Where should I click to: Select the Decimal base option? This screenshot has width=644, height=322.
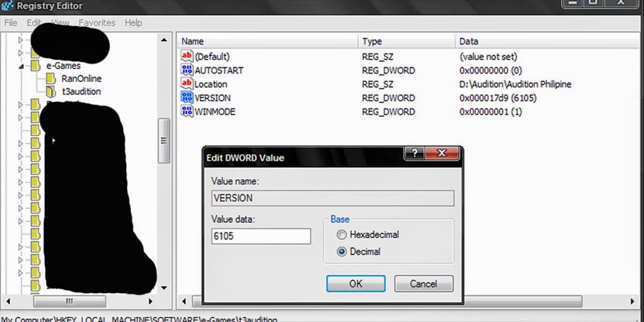point(341,252)
